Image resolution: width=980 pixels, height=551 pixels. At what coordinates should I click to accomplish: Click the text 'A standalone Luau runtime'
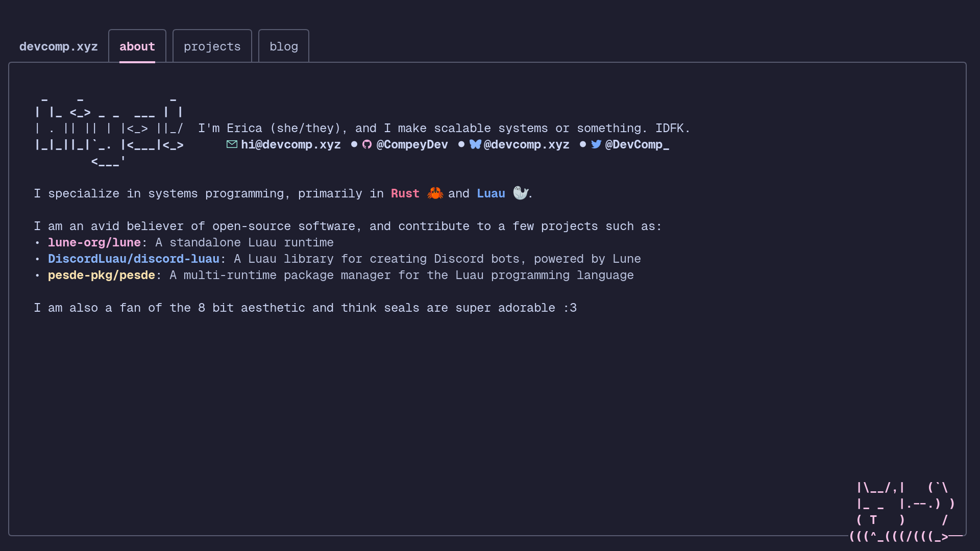click(x=244, y=242)
